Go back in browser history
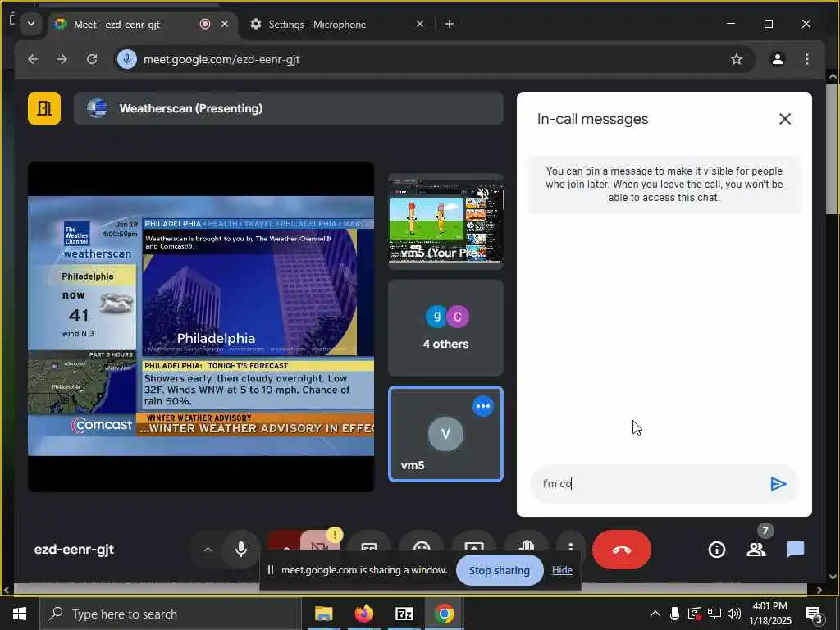Image resolution: width=840 pixels, height=630 pixels. (x=33, y=59)
